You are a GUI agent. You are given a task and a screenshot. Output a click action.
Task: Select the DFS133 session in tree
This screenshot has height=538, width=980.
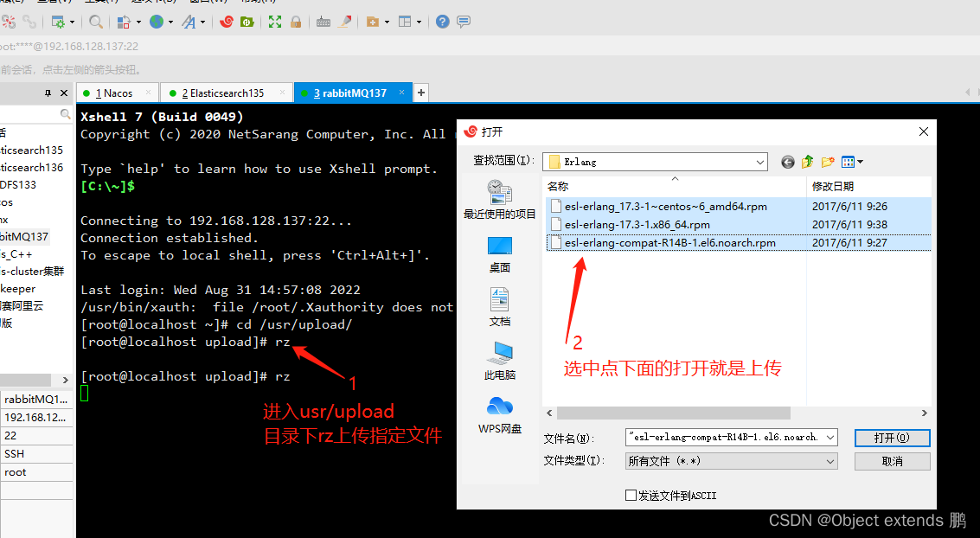pyautogui.click(x=18, y=185)
